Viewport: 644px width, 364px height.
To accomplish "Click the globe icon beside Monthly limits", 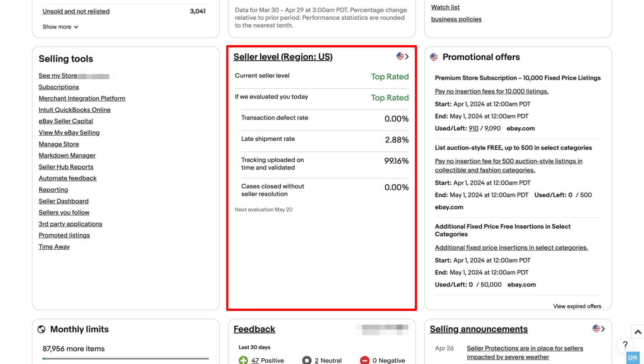I will tap(41, 329).
